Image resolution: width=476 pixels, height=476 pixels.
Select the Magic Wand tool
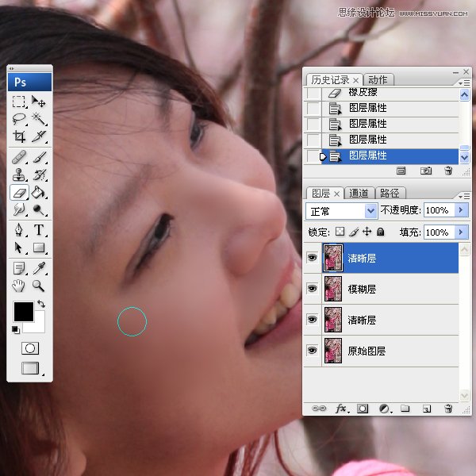(x=39, y=119)
